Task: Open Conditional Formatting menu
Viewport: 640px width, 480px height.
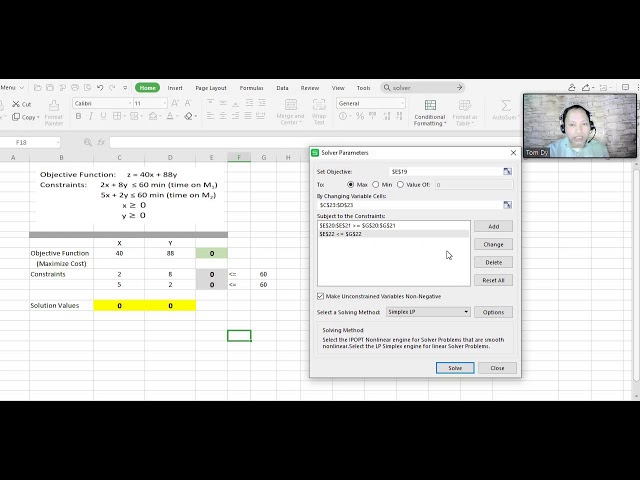Action: pyautogui.click(x=430, y=113)
